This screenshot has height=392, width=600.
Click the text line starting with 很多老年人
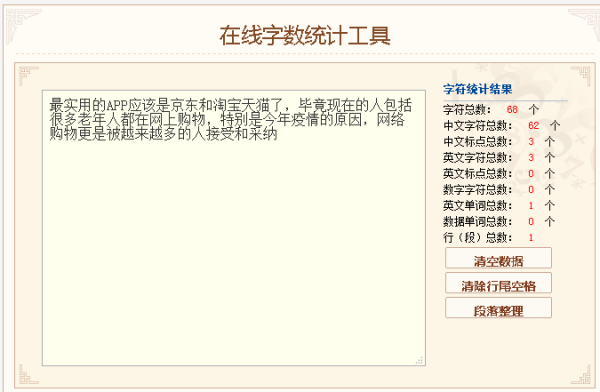[227, 120]
